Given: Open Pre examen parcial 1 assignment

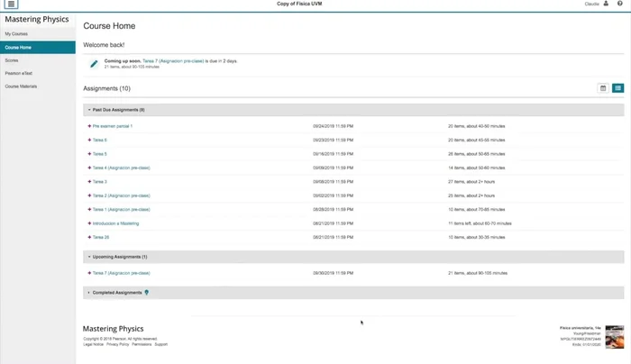Looking at the screenshot, I should [x=113, y=126].
